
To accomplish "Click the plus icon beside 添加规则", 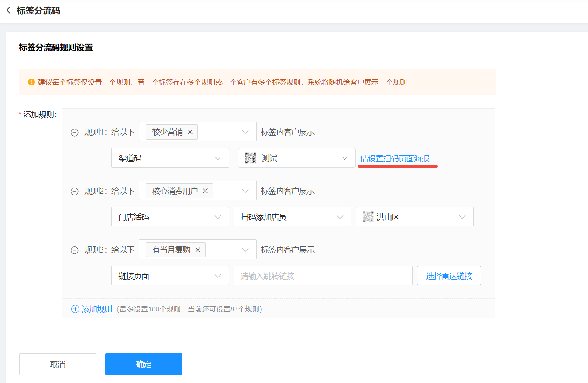I will [75, 309].
